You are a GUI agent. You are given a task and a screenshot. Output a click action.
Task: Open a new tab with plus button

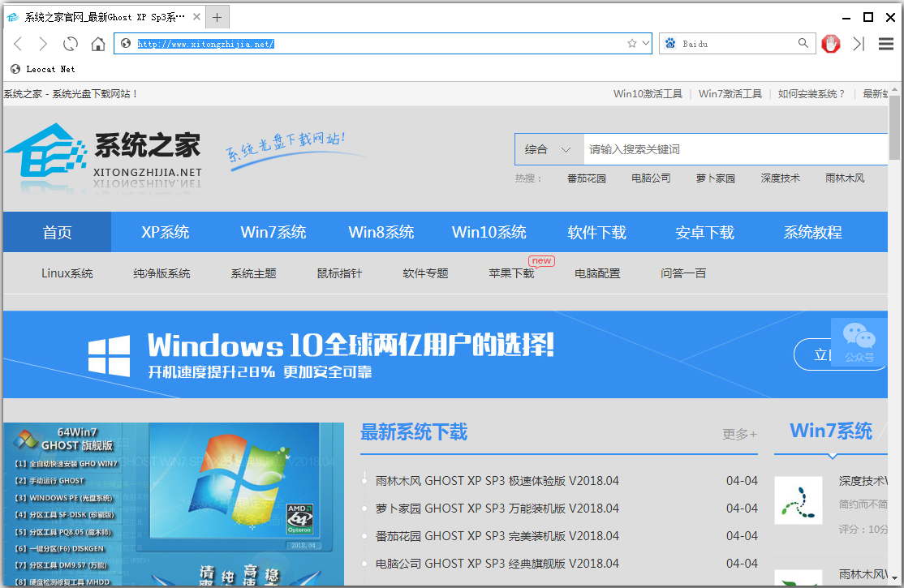[x=217, y=17]
